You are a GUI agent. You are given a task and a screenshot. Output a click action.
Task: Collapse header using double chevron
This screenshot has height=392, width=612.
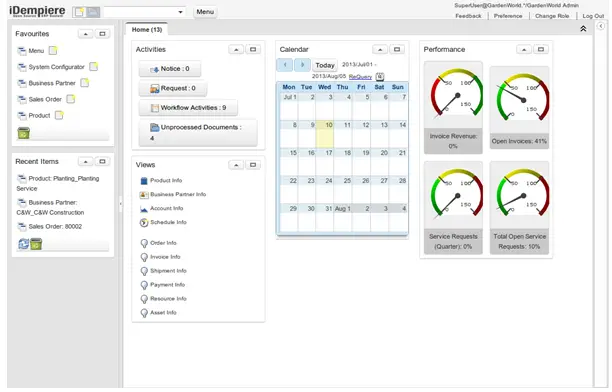click(583, 29)
